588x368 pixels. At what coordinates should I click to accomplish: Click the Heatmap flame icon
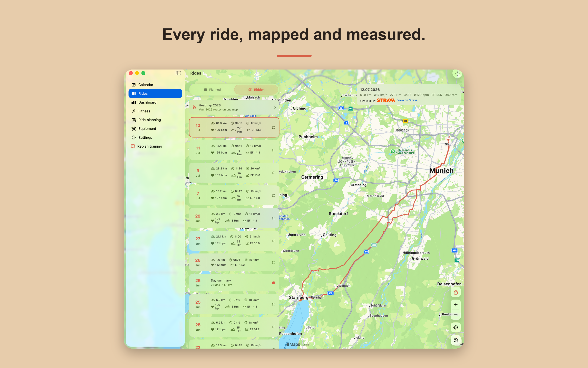(194, 107)
